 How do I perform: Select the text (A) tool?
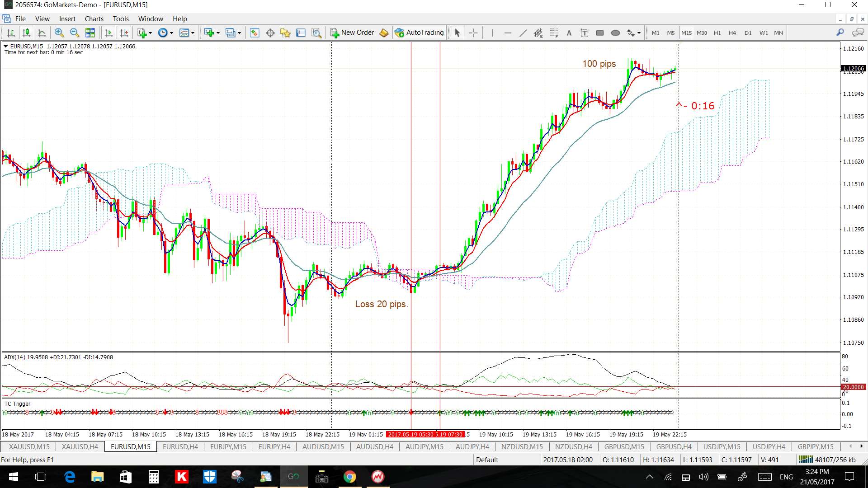[569, 33]
